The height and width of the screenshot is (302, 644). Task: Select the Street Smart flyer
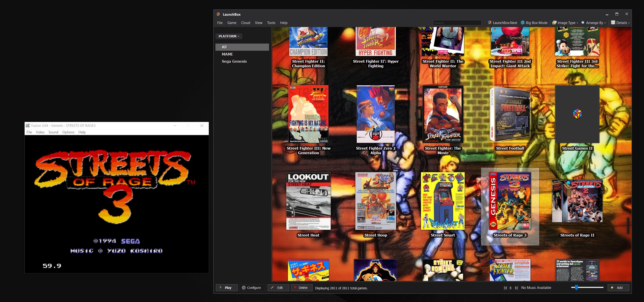[x=443, y=201]
